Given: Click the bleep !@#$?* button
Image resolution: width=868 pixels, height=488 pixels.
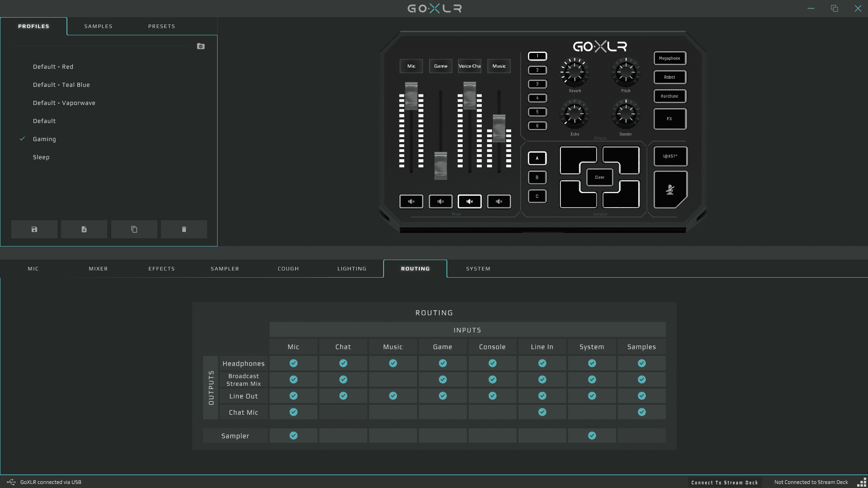Looking at the screenshot, I should point(670,156).
